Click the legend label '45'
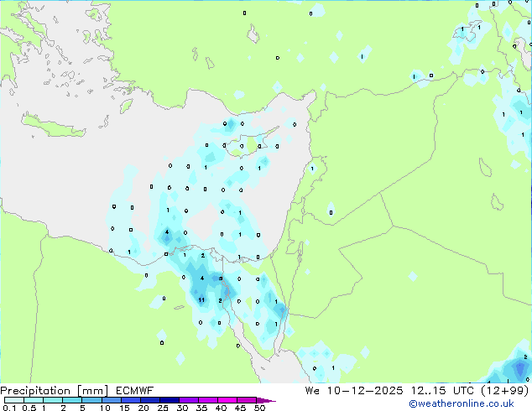Image resolution: width=532 pixels, height=411 pixels. (x=240, y=408)
